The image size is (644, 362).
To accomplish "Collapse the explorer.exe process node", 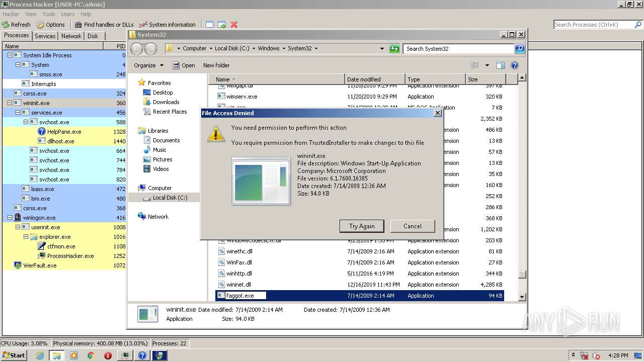I will pos(26,237).
